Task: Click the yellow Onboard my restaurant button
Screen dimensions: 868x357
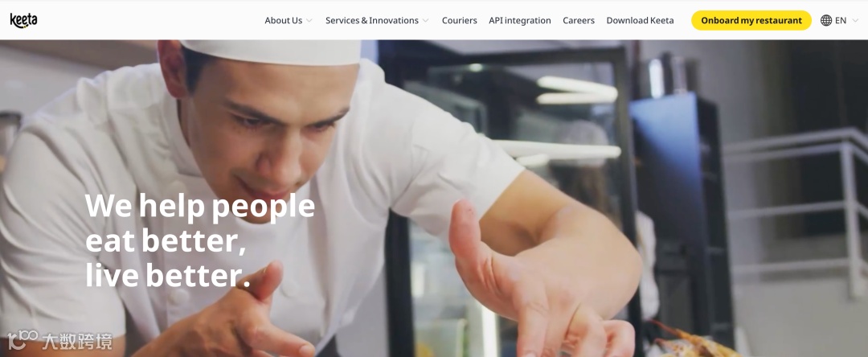Action: [751, 20]
